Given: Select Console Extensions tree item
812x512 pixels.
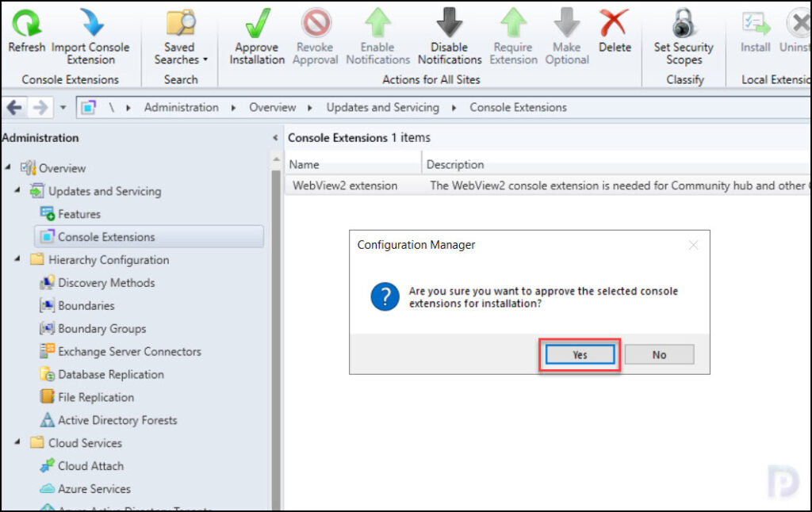Looking at the screenshot, I should tap(149, 237).
